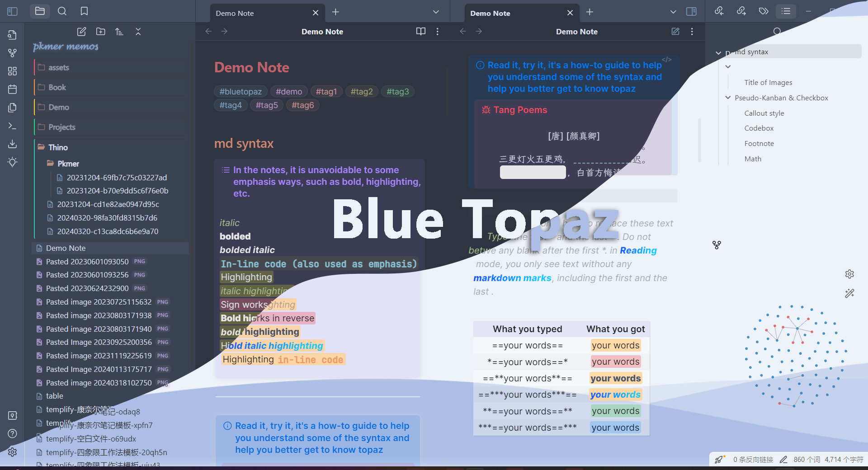This screenshot has width=868, height=470.
Task: Open the backlinks panel icon
Action: 719,11
